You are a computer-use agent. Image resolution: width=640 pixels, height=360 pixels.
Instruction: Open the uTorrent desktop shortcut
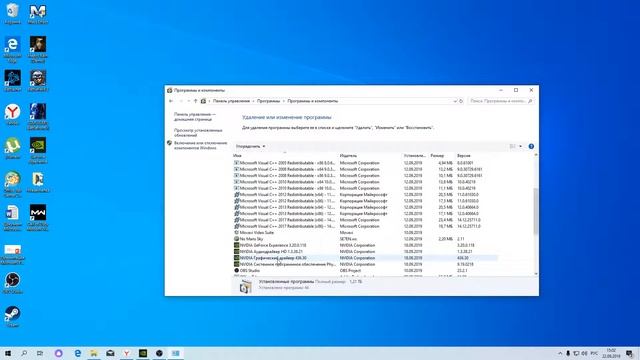pyautogui.click(x=12, y=148)
